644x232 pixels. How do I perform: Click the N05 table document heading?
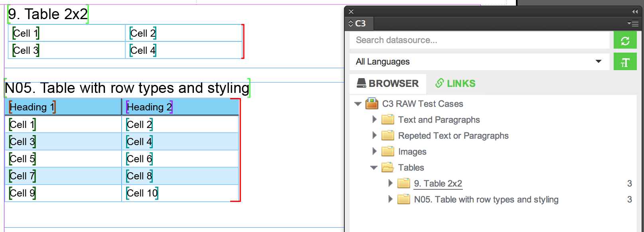(127, 88)
